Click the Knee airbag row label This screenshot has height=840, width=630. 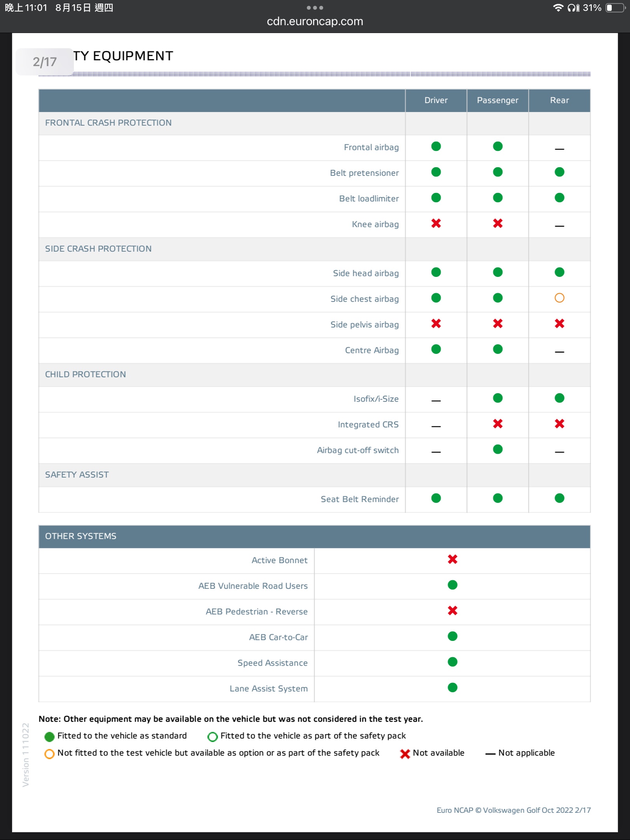tap(375, 224)
